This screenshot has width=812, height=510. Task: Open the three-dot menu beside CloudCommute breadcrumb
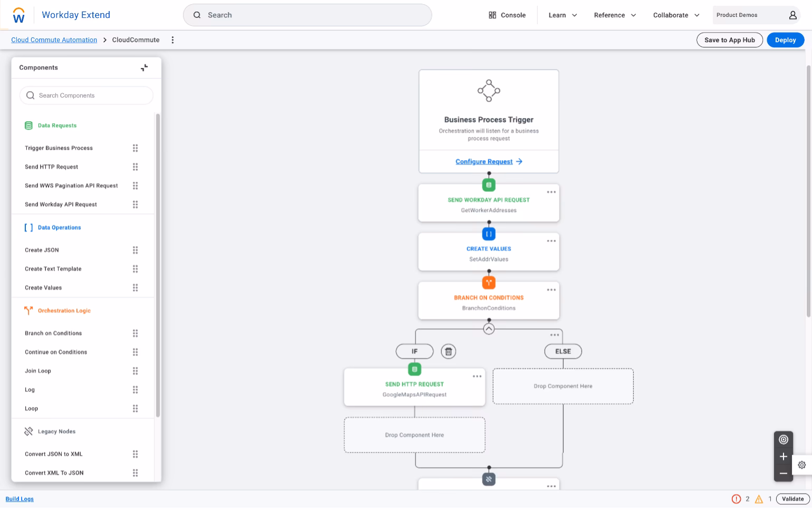click(173, 40)
